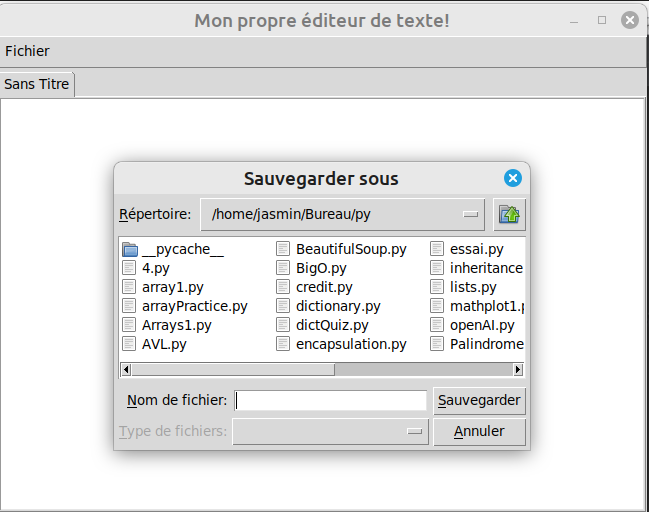649x512 pixels.
Task: Click the horizontal scrollbar left arrow
Action: [126, 369]
